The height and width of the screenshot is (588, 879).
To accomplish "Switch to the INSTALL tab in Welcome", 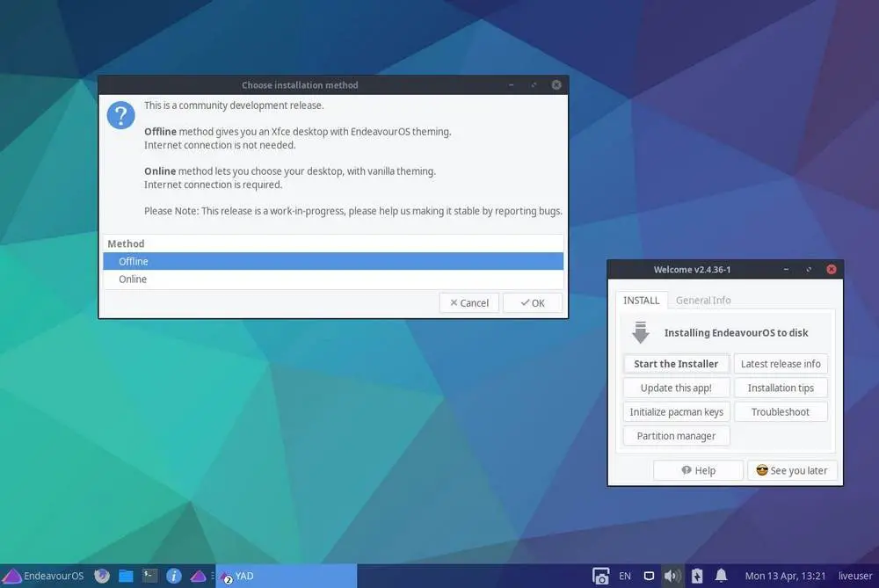I will pyautogui.click(x=642, y=300).
